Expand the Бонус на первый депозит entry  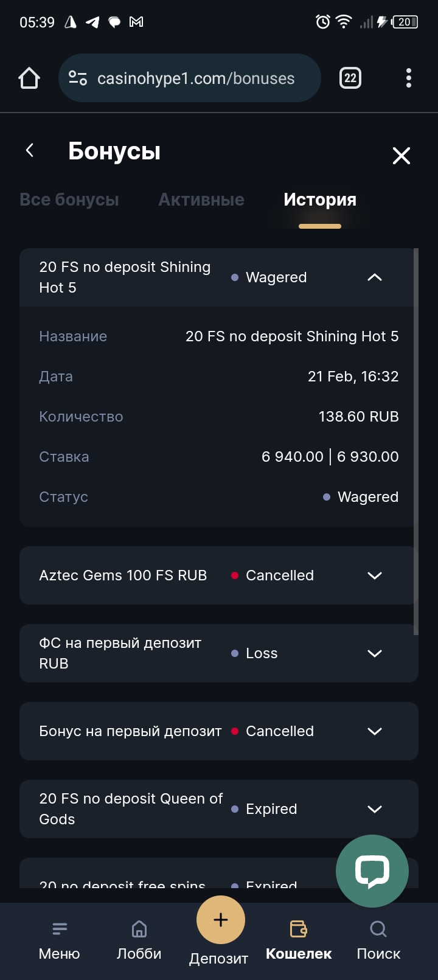(x=375, y=731)
